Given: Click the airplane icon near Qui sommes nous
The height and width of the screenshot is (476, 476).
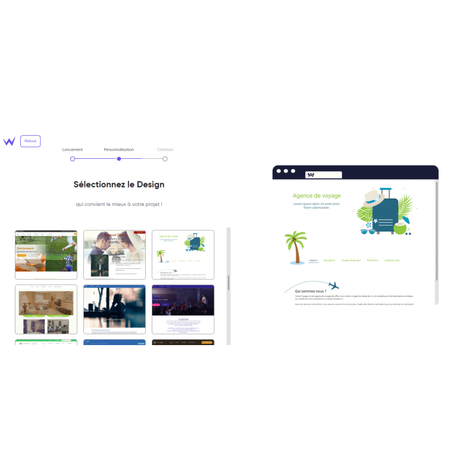Looking at the screenshot, I should tap(333, 286).
